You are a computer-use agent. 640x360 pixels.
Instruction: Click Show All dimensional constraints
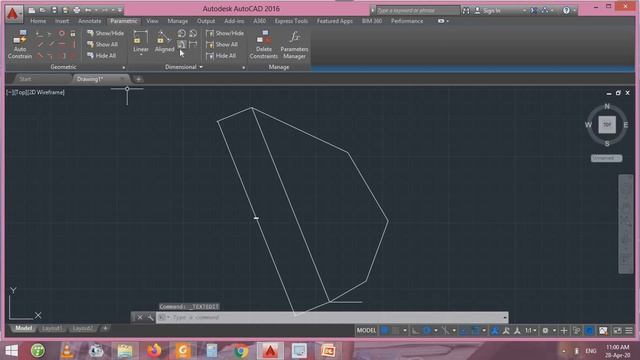tap(222, 44)
